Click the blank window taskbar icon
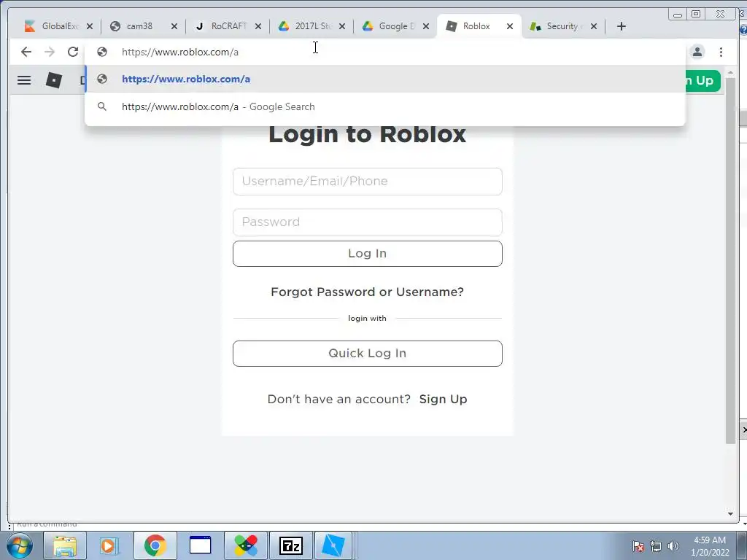Image resolution: width=747 pixels, height=560 pixels. (200, 545)
